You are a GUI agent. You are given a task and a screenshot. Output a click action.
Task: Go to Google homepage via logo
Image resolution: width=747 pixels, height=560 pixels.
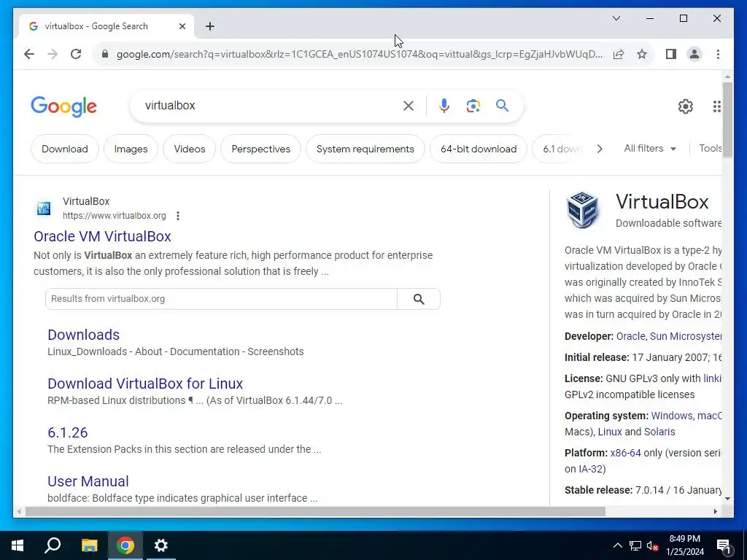(64, 106)
